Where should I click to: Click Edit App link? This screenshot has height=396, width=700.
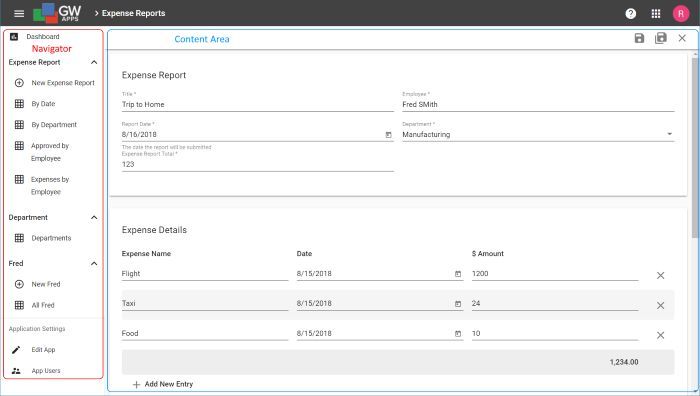pyautogui.click(x=43, y=350)
